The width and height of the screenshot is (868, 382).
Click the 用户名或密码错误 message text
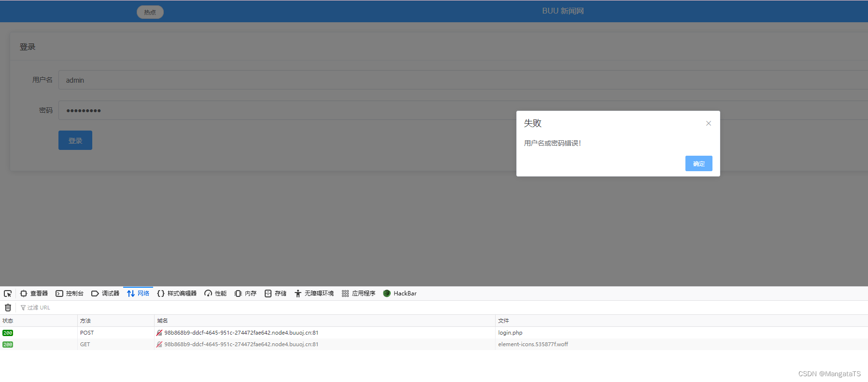tap(553, 143)
